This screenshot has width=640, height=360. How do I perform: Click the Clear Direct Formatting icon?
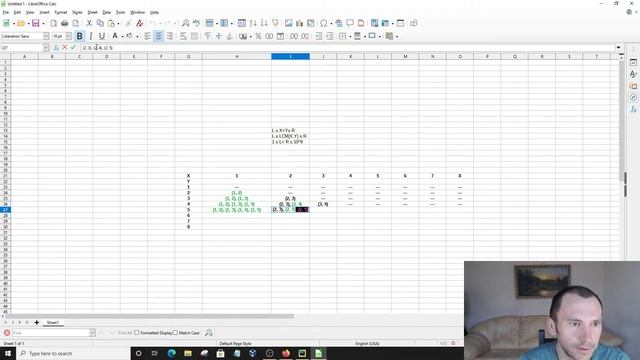140,23
